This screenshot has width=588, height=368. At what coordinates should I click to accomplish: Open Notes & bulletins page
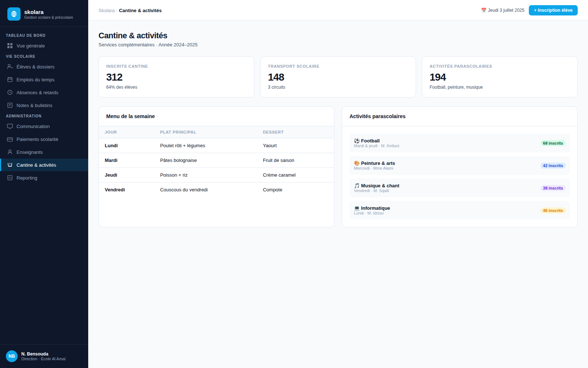point(44,105)
